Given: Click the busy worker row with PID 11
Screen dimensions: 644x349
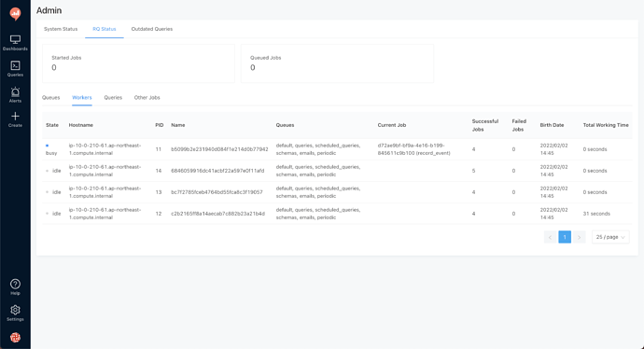Looking at the screenshot, I should tap(337, 149).
